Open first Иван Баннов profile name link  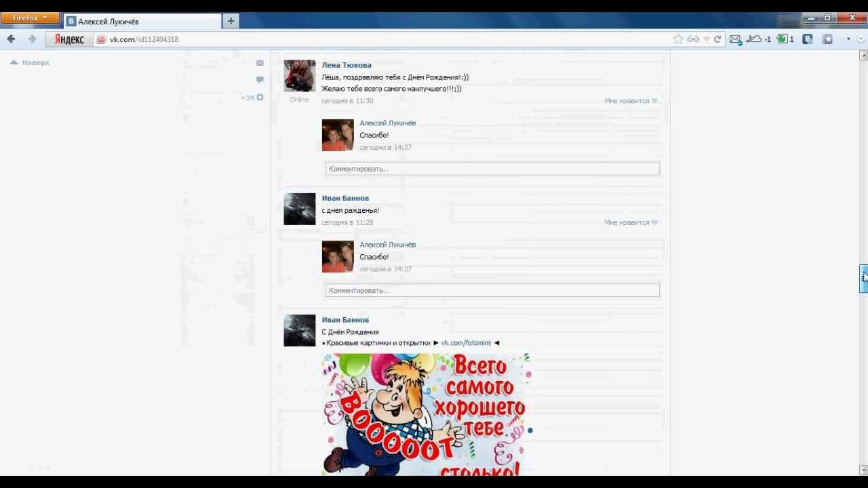(x=345, y=199)
